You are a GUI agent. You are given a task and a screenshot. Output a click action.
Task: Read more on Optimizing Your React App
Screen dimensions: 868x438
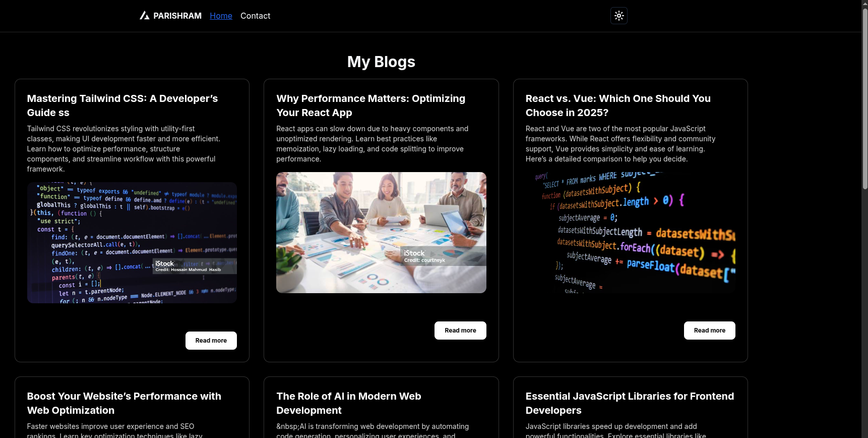point(460,331)
